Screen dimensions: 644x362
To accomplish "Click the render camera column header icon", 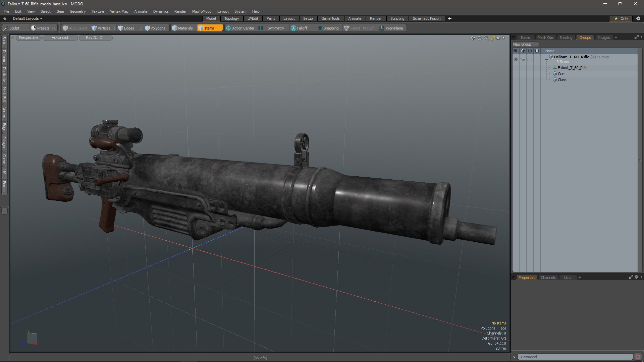I will pyautogui.click(x=523, y=51).
